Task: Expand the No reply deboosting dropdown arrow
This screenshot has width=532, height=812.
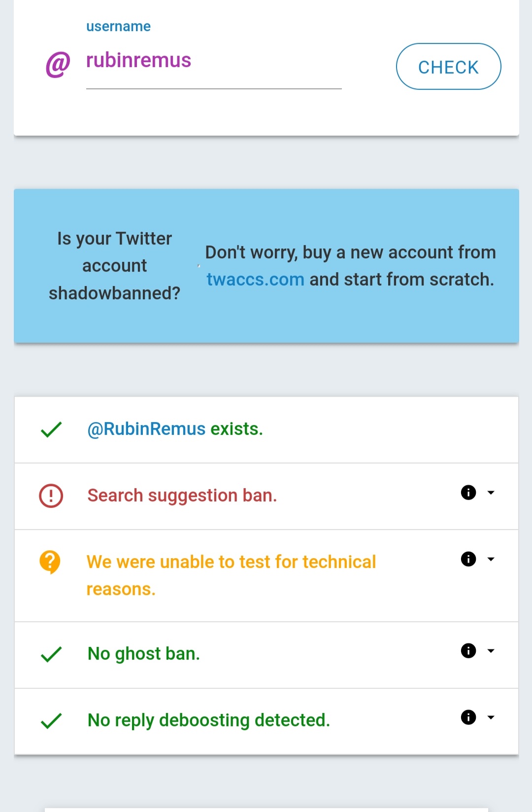Action: pos(491,717)
